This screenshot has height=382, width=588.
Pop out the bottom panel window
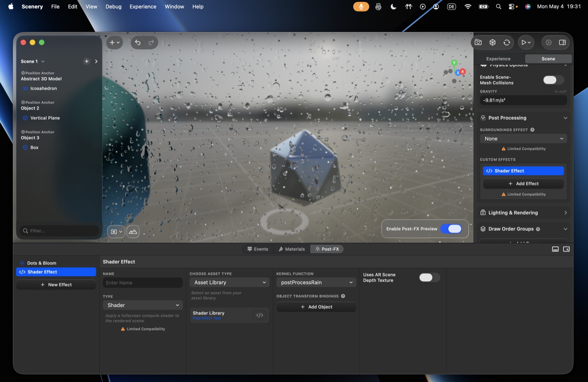pos(566,249)
